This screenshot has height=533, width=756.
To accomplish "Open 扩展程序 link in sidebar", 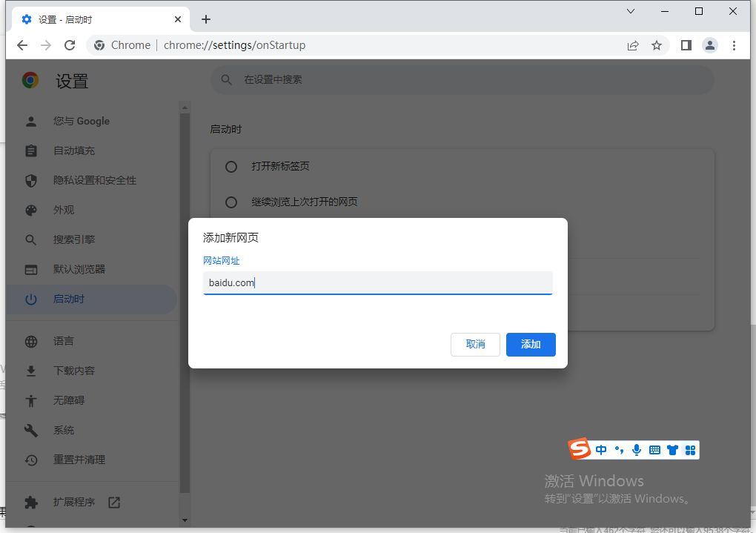I will tap(92, 502).
